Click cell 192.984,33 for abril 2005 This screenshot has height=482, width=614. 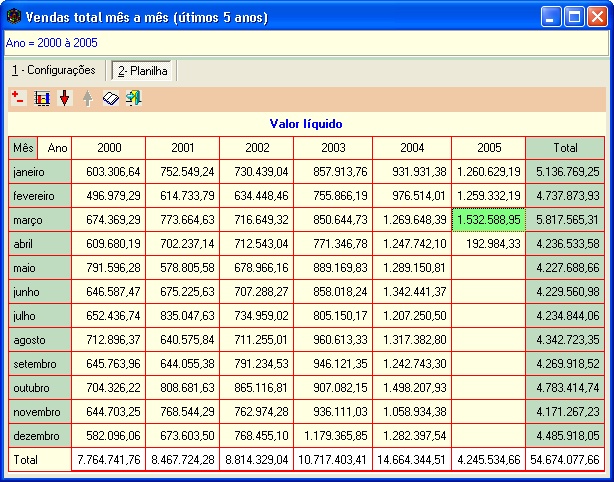tap(489, 244)
